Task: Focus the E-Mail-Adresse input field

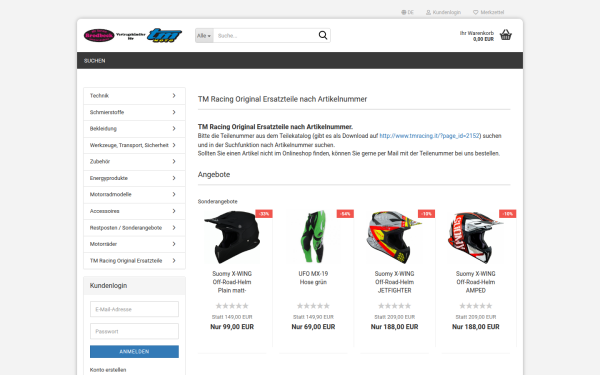Action: coord(134,309)
